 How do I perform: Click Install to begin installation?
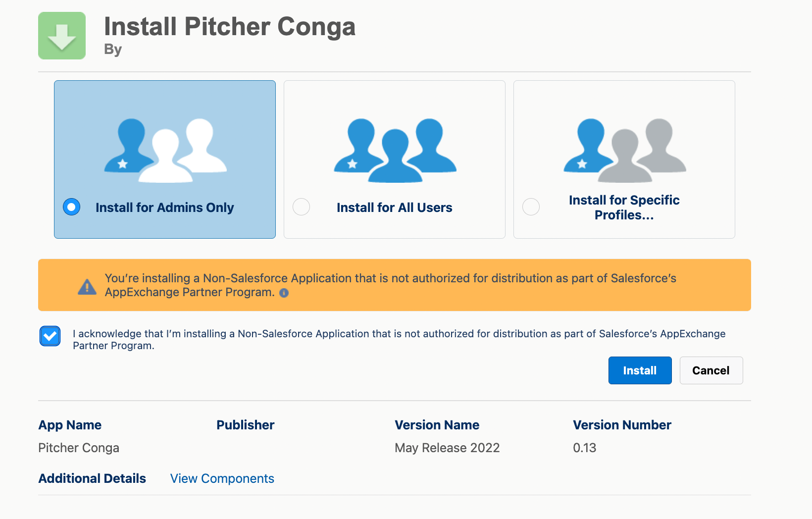(x=640, y=370)
